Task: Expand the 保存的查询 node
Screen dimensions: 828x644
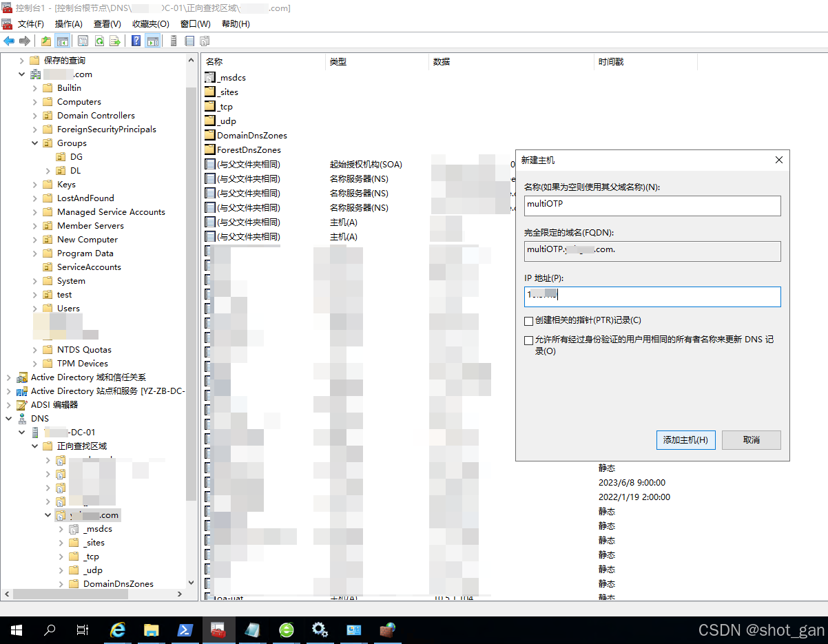Action: point(22,61)
